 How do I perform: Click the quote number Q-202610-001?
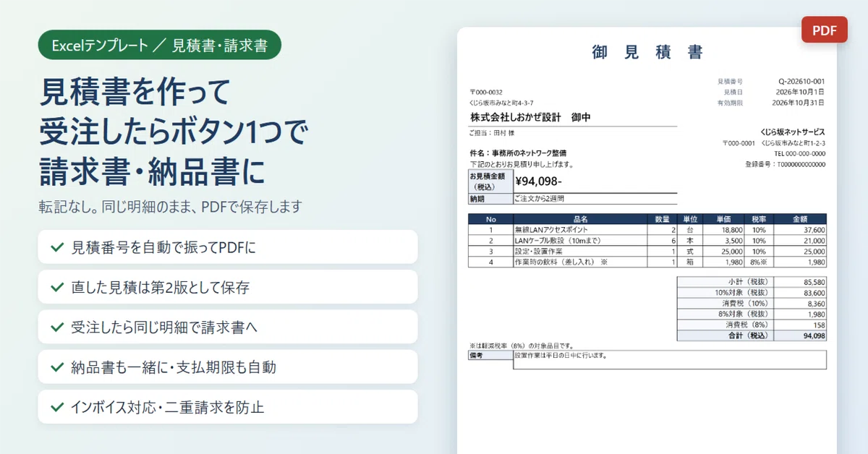pos(801,82)
